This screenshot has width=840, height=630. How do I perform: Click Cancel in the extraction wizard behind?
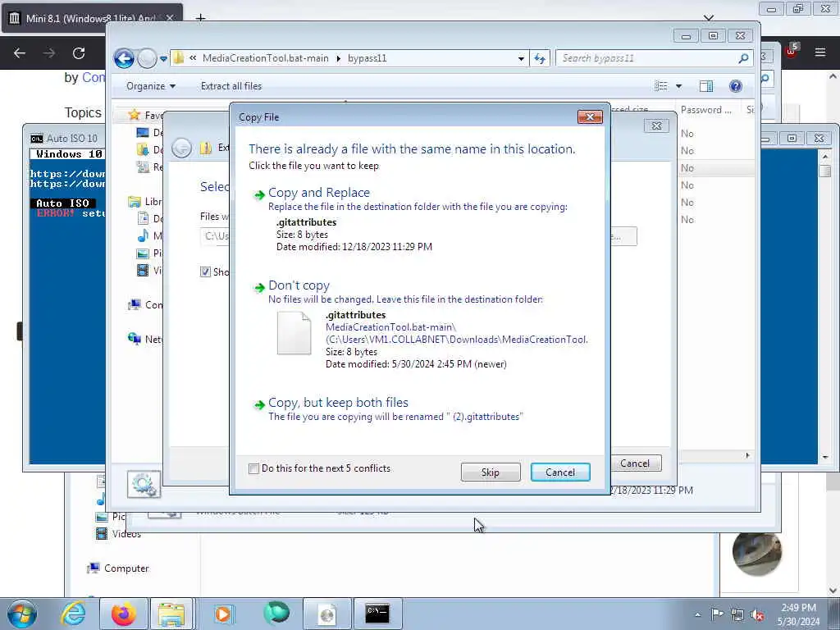(635, 463)
